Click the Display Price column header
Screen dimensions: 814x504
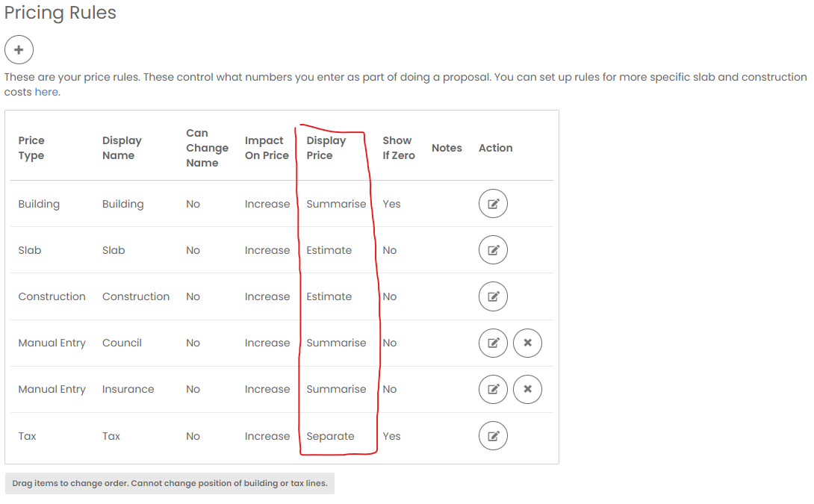(x=326, y=148)
